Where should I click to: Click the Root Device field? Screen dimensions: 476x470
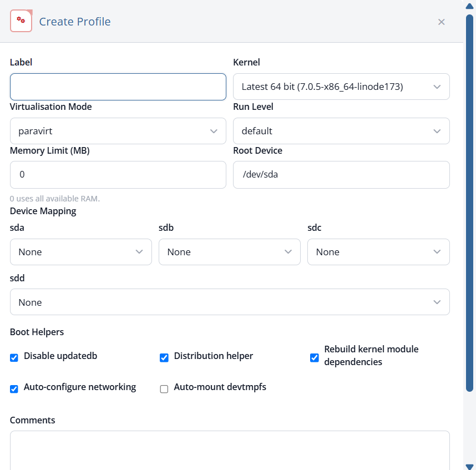(341, 175)
